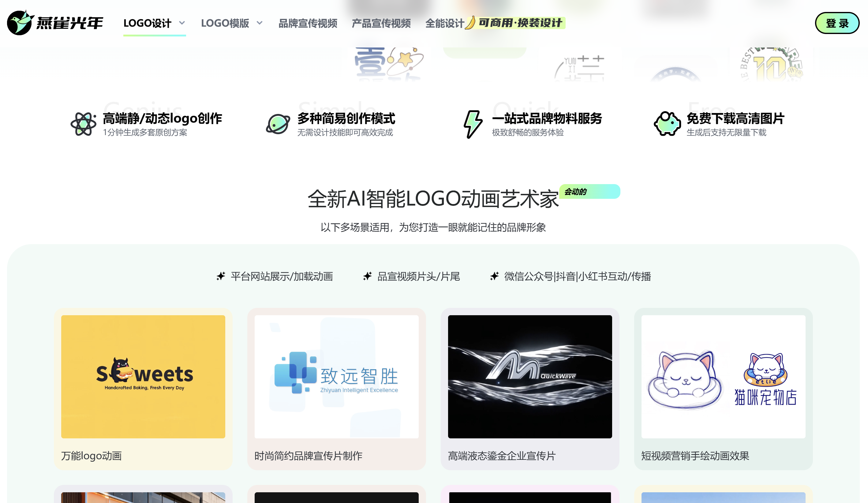Open the 全能设计 nav item
The height and width of the screenshot is (503, 868).
[445, 24]
